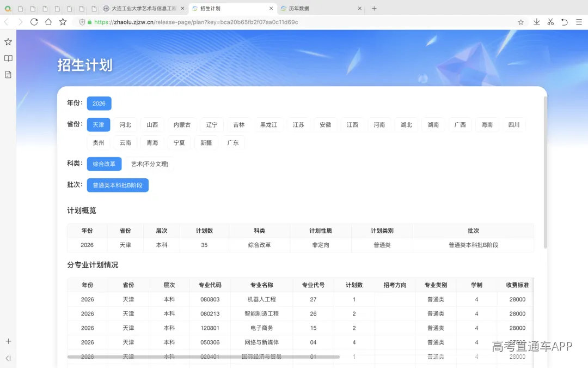
Task: Click plus icon at bottom of sidebar
Action: click(x=8, y=341)
